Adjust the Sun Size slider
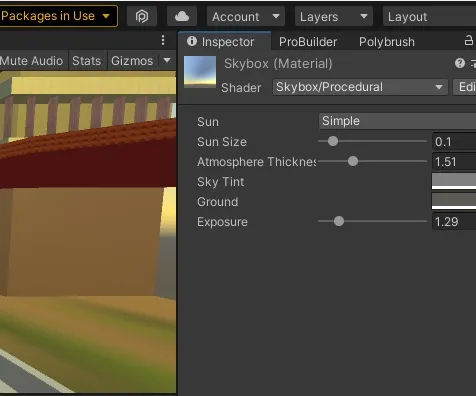This screenshot has width=476, height=396. coord(372,141)
